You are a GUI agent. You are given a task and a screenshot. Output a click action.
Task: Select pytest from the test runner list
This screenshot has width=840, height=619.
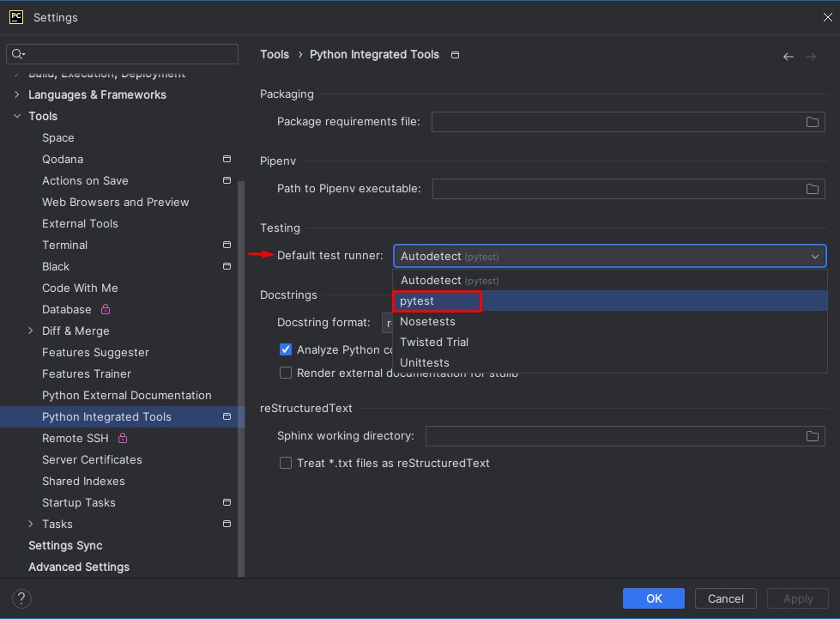pos(417,301)
